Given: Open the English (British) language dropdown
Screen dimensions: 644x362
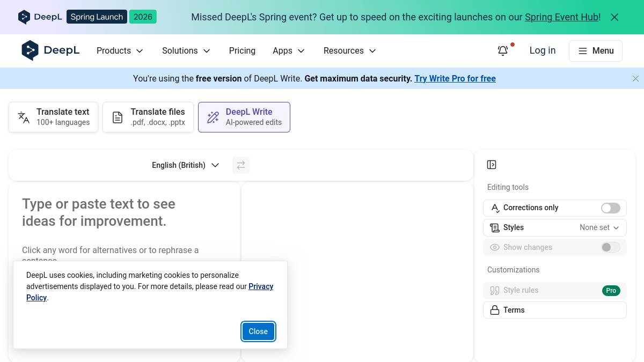Looking at the screenshot, I should [186, 165].
